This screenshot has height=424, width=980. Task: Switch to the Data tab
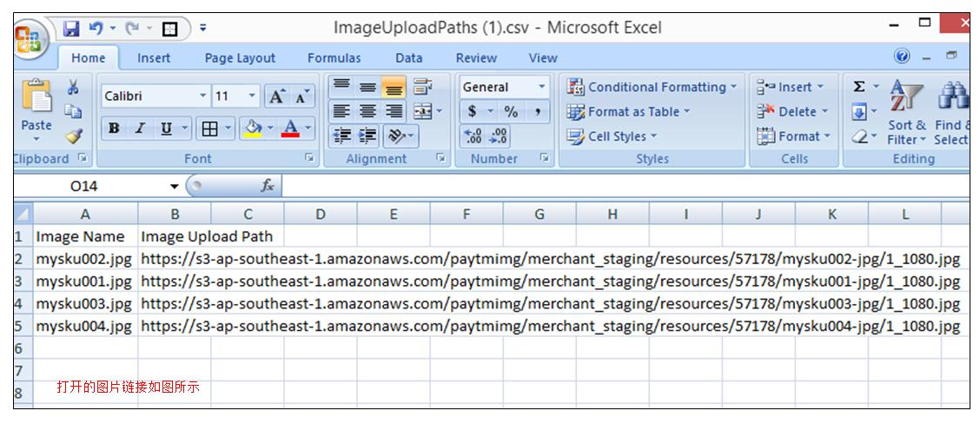tap(408, 58)
